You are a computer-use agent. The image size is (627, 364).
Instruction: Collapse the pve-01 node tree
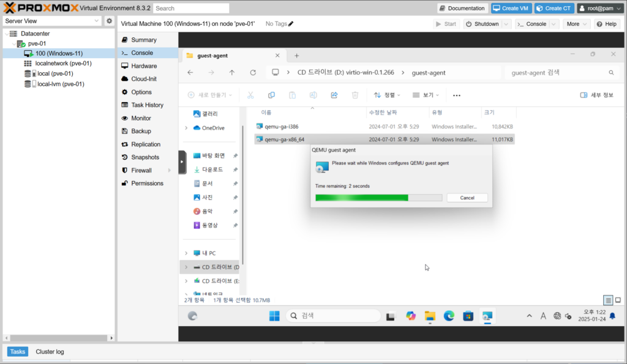(x=14, y=43)
